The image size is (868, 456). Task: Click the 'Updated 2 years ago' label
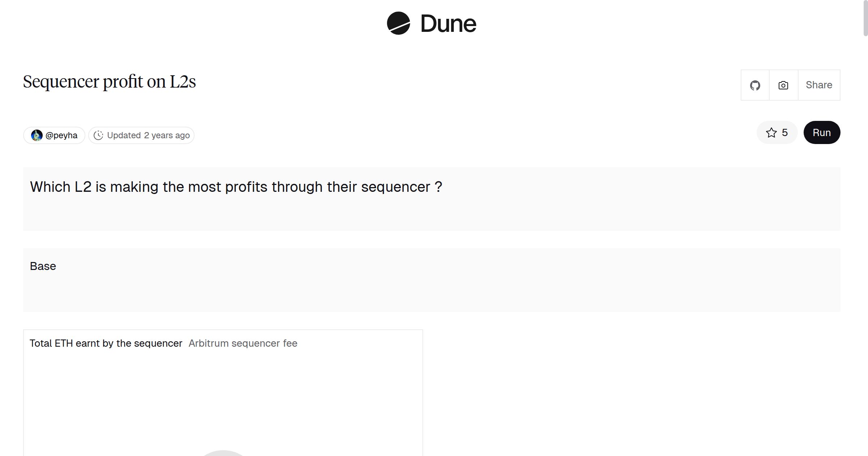coord(148,135)
